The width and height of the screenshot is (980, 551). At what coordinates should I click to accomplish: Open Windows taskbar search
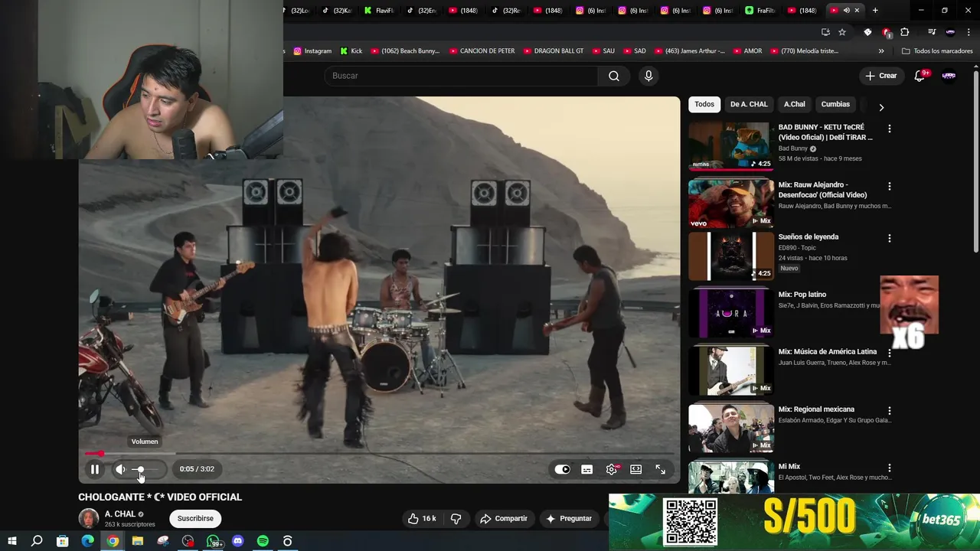(37, 541)
